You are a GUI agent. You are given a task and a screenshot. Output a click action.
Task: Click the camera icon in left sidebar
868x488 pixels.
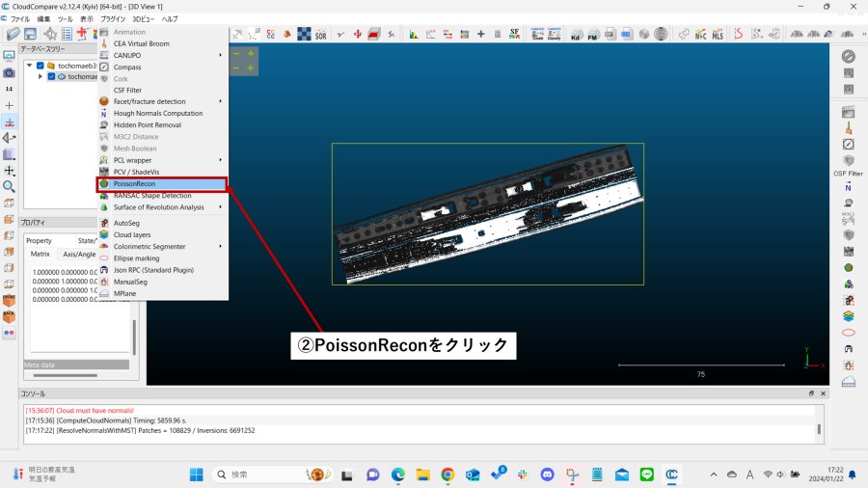[x=9, y=73]
